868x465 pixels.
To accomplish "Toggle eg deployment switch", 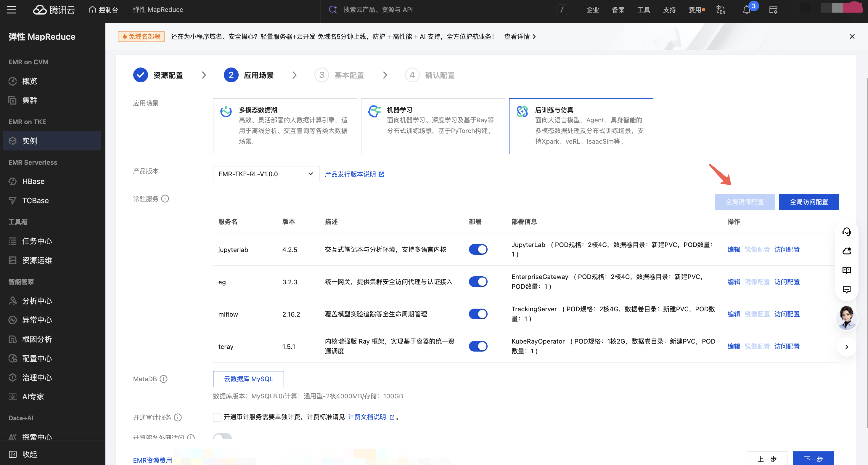I will click(478, 282).
